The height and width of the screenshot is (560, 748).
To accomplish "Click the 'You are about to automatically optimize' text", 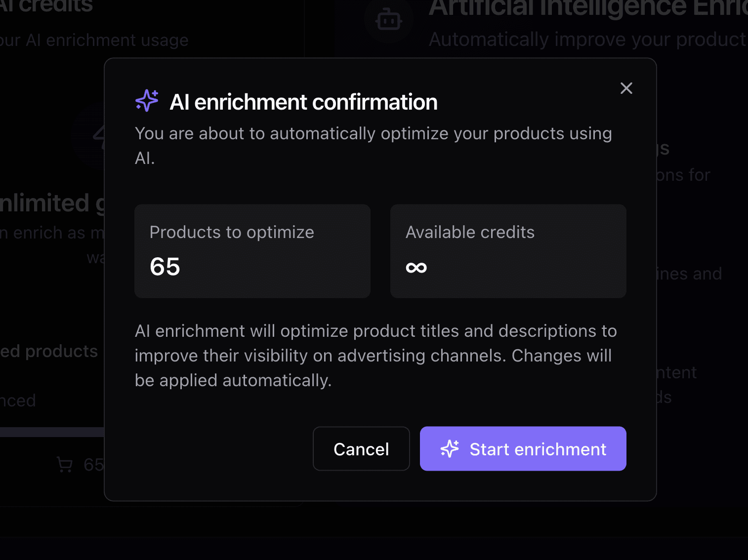I will [x=373, y=134].
